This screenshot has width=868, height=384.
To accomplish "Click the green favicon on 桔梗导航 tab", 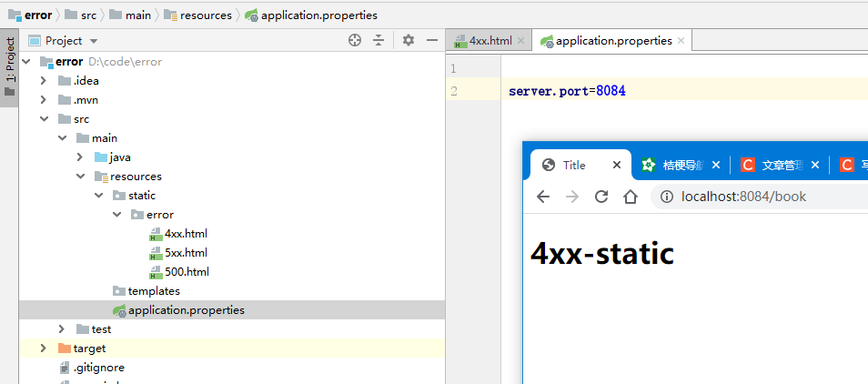I will pyautogui.click(x=648, y=165).
